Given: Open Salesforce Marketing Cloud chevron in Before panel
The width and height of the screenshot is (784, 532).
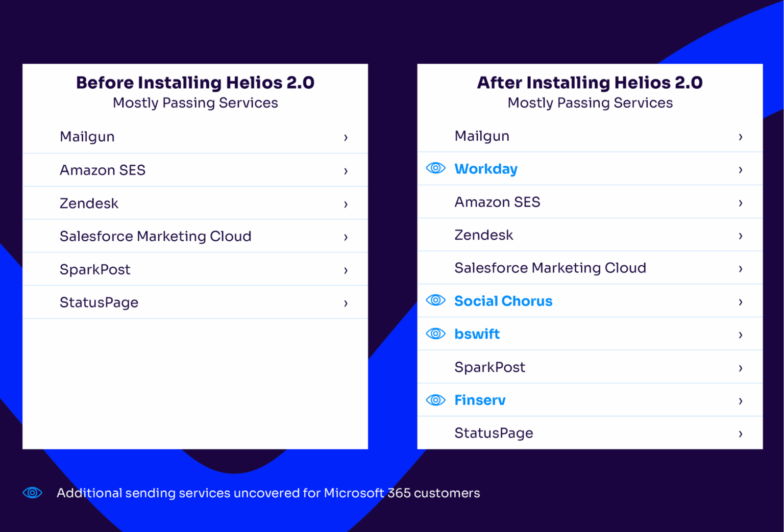Looking at the screenshot, I should click(x=346, y=237).
